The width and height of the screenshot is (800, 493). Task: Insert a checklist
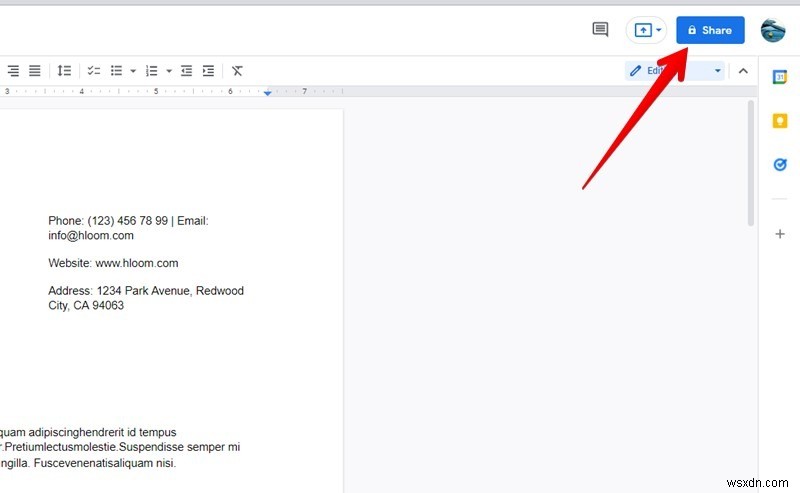(x=93, y=71)
